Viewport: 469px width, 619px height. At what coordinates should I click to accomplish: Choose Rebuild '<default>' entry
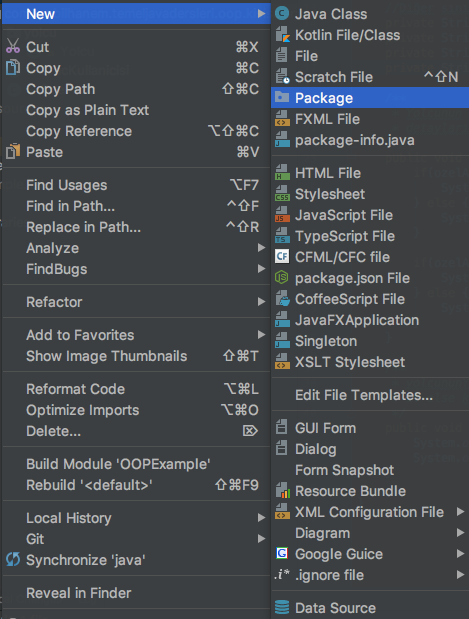coord(136,485)
